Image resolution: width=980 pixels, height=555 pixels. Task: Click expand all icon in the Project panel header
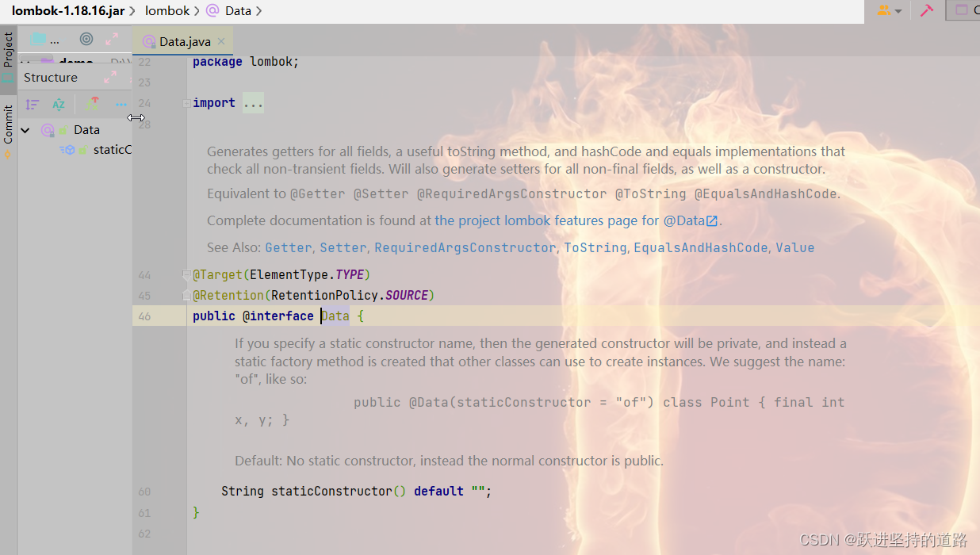[111, 39]
